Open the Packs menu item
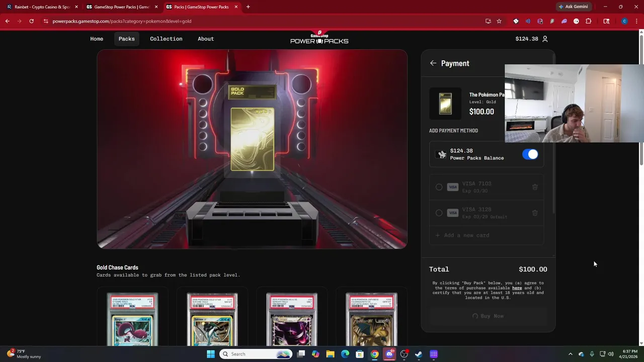The height and width of the screenshot is (362, 644). [x=126, y=39]
